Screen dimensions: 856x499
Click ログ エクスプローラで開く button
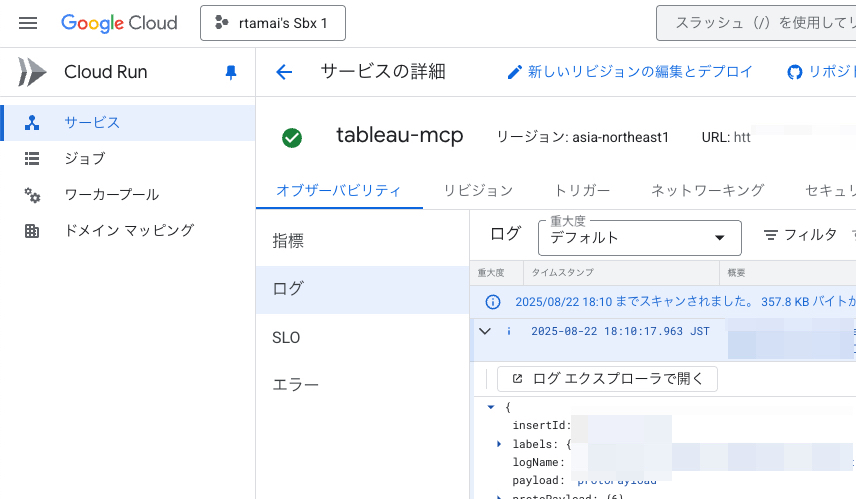coord(607,379)
